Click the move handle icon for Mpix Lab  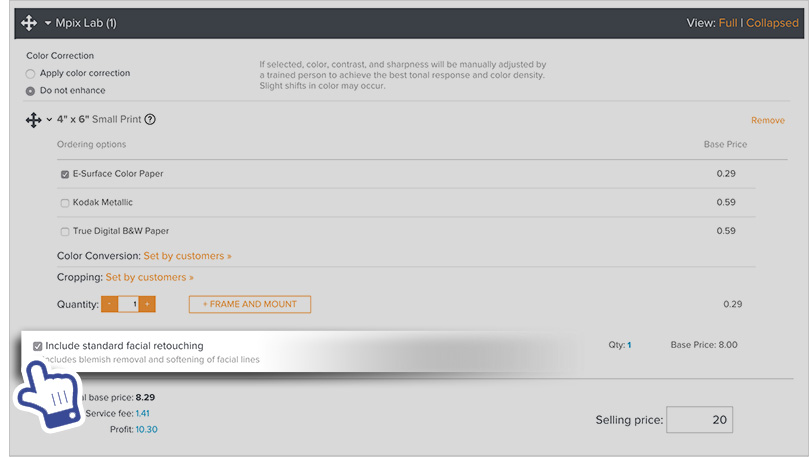tap(29, 23)
